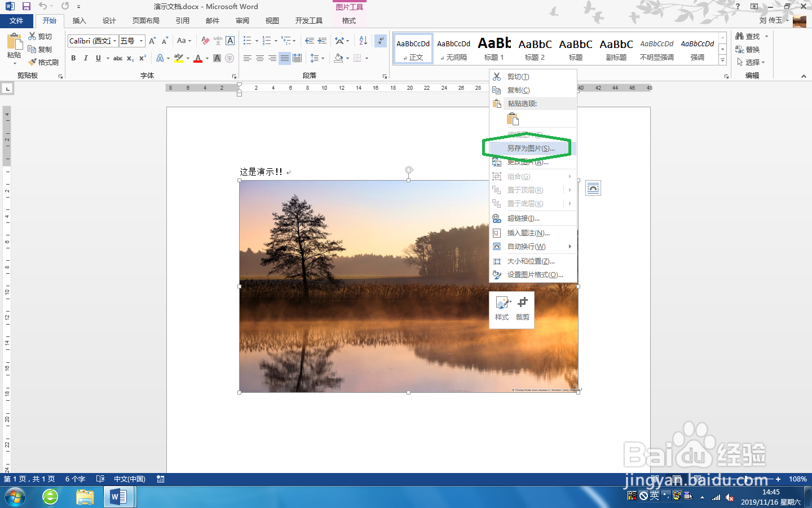The height and width of the screenshot is (508, 812).
Task: Apply the Subtitle style
Action: (616, 49)
